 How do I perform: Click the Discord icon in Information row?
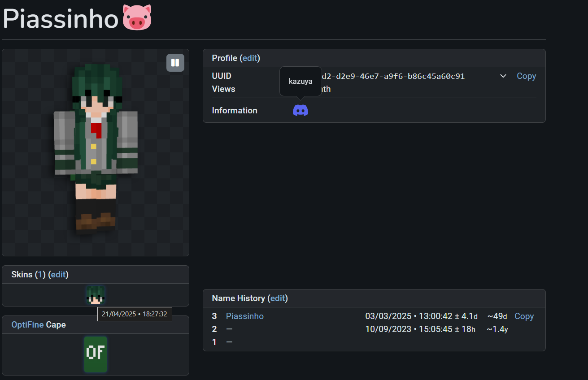[301, 110]
